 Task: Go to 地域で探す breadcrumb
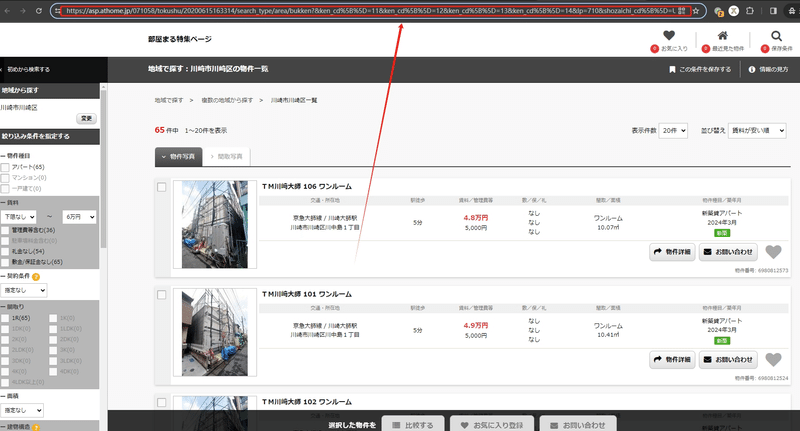coord(169,100)
